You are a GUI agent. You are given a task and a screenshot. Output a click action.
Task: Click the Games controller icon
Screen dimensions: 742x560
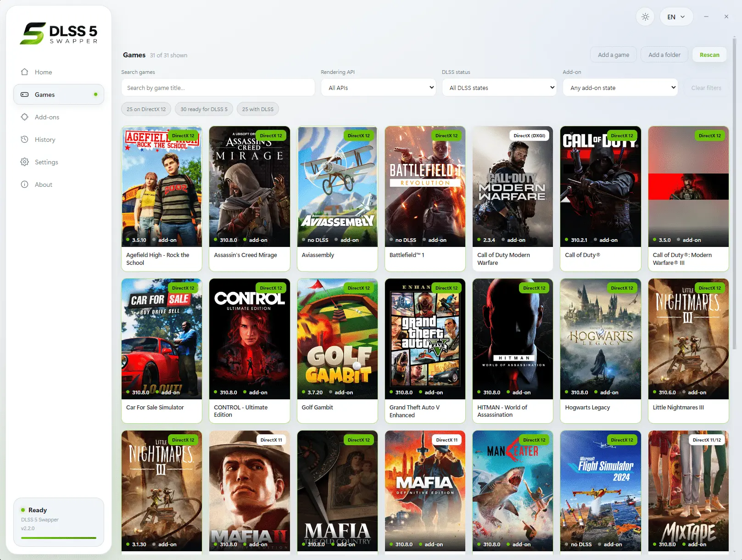25,95
